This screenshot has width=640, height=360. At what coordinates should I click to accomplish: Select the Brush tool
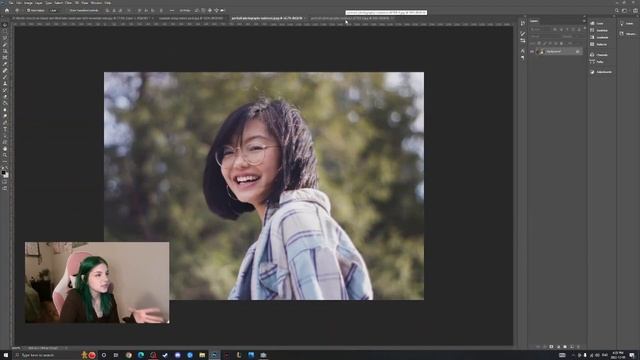(5, 77)
